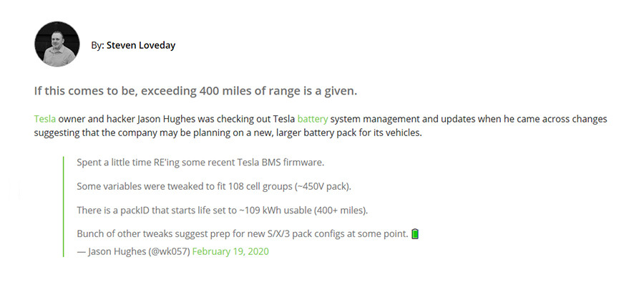Click the 'Spent a little time RE'ing' line

[200, 163]
